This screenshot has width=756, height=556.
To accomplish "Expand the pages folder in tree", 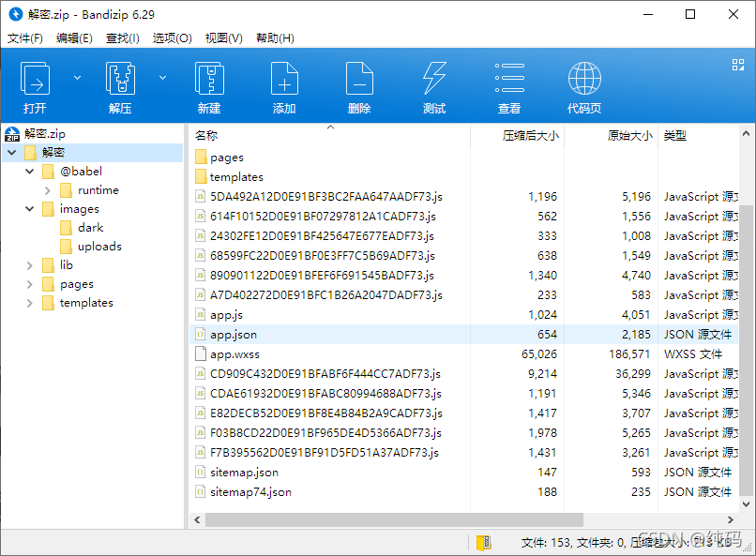I will pyautogui.click(x=30, y=284).
